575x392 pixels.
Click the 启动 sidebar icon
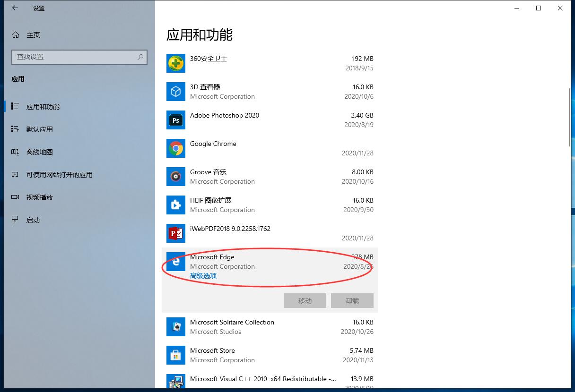point(15,220)
